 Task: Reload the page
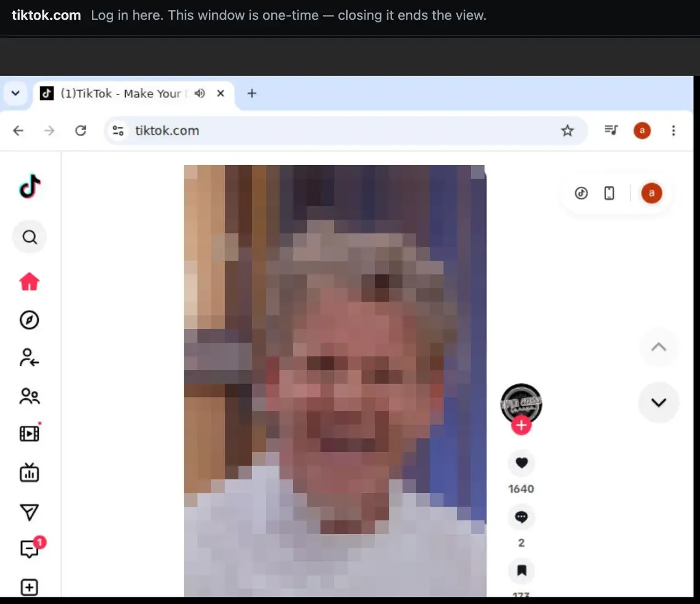pos(80,131)
